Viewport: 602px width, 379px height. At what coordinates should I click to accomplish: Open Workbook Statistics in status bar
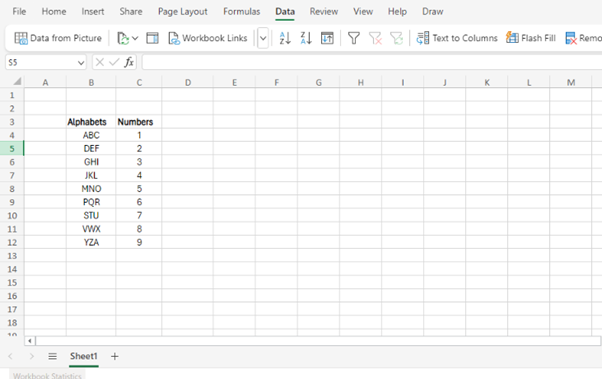[47, 375]
